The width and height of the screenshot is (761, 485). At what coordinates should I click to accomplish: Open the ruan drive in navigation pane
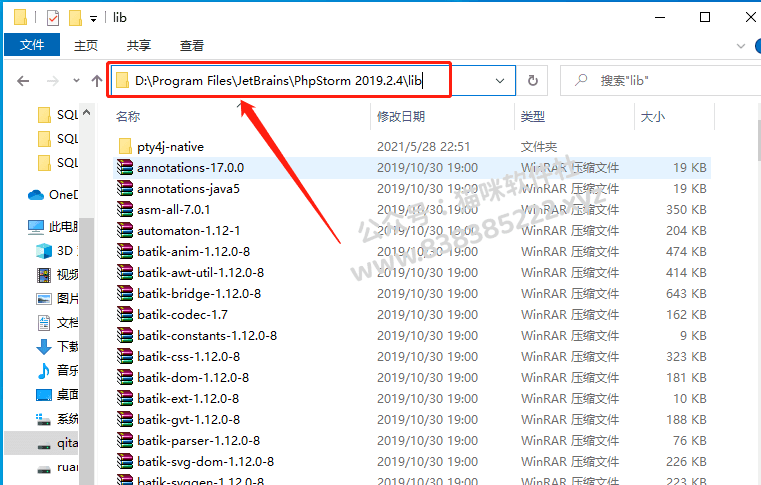click(57, 467)
